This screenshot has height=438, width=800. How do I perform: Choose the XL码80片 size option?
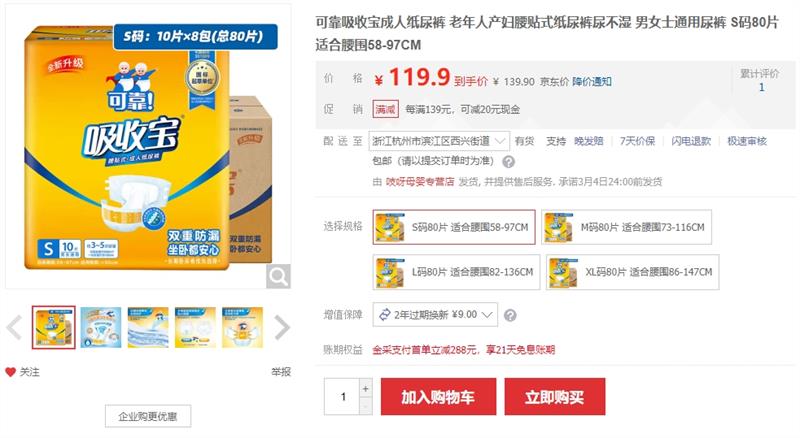633,272
